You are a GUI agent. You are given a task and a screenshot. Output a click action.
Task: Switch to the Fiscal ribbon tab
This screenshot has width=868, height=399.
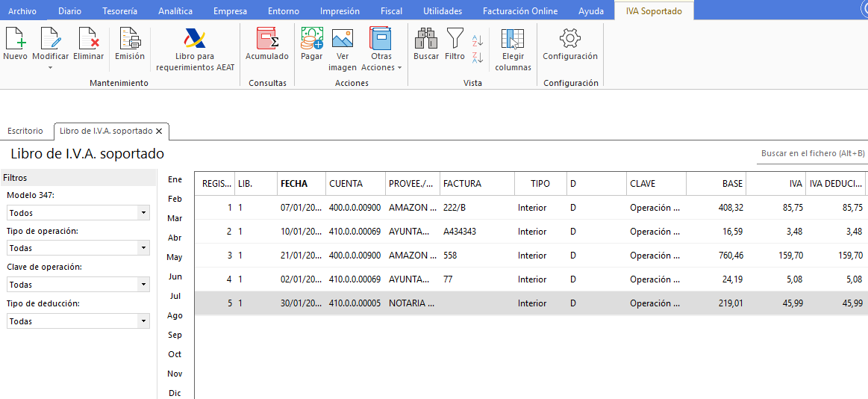coord(392,11)
